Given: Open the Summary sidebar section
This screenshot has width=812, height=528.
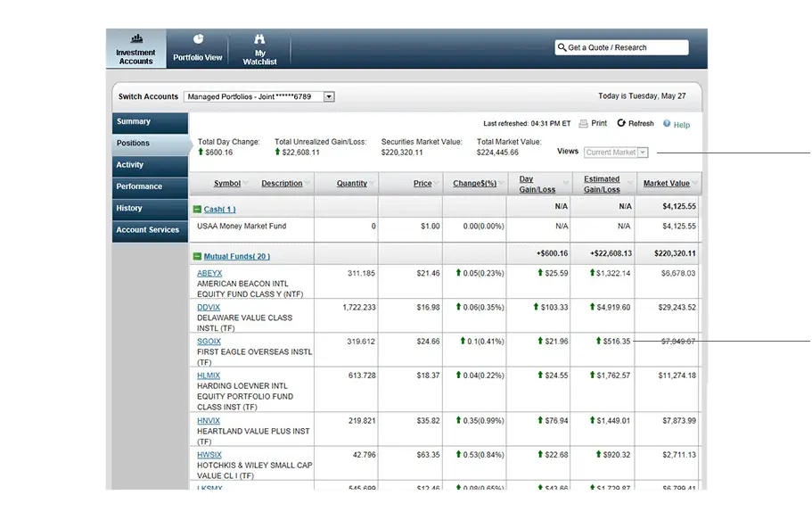Looking at the screenshot, I should tap(150, 122).
